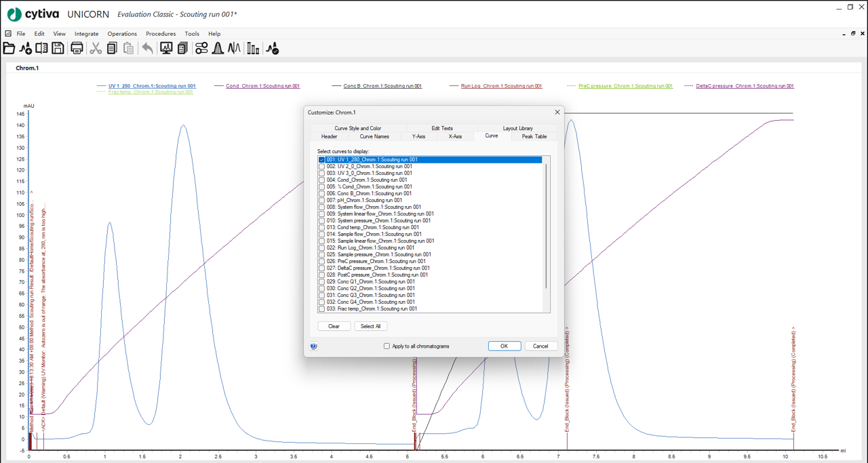Enable Apply to all chromatograms checkbox

(387, 346)
